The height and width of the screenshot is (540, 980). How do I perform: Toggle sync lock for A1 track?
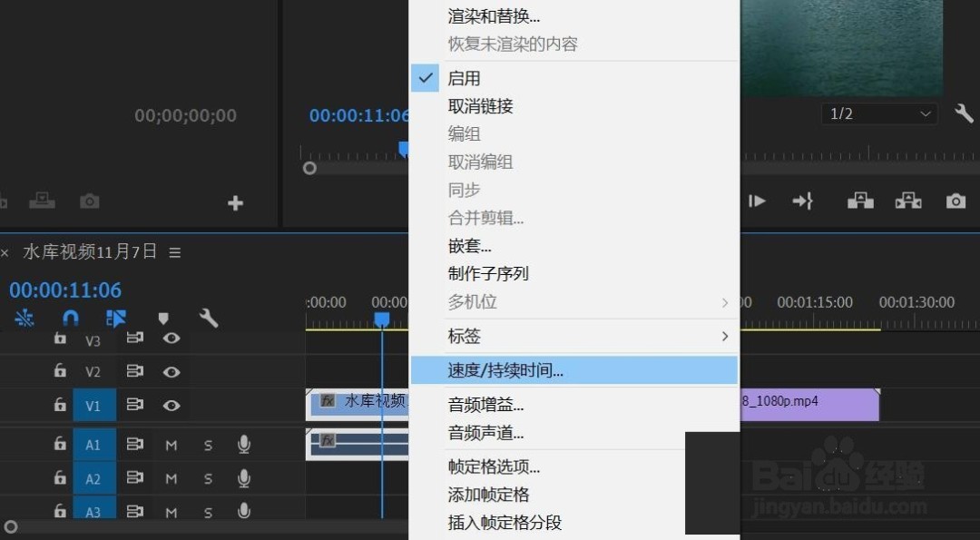point(135,445)
